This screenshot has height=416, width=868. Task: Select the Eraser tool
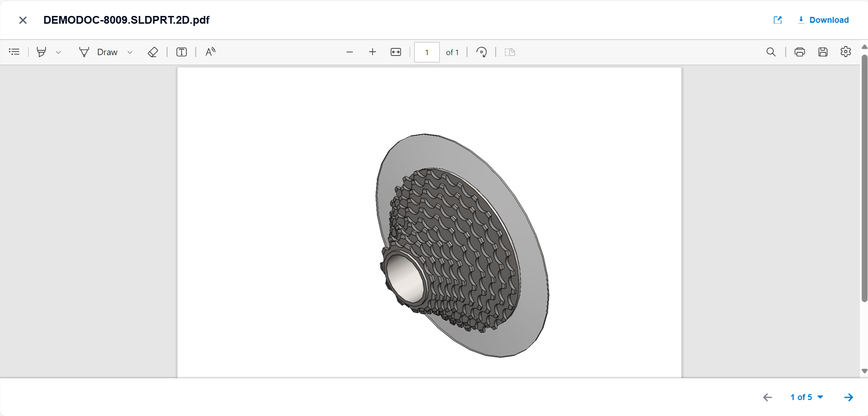(153, 52)
